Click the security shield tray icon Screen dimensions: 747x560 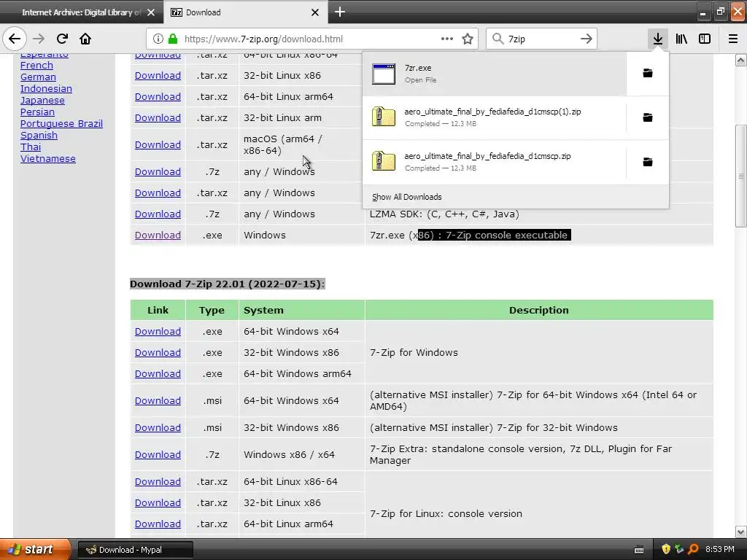coord(666,549)
